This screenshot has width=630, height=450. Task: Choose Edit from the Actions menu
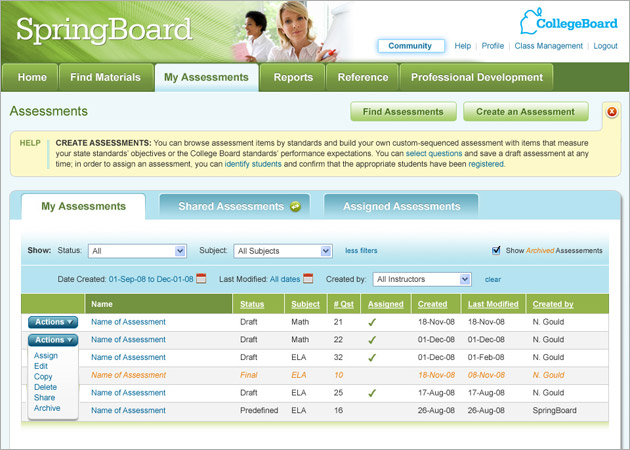point(41,366)
